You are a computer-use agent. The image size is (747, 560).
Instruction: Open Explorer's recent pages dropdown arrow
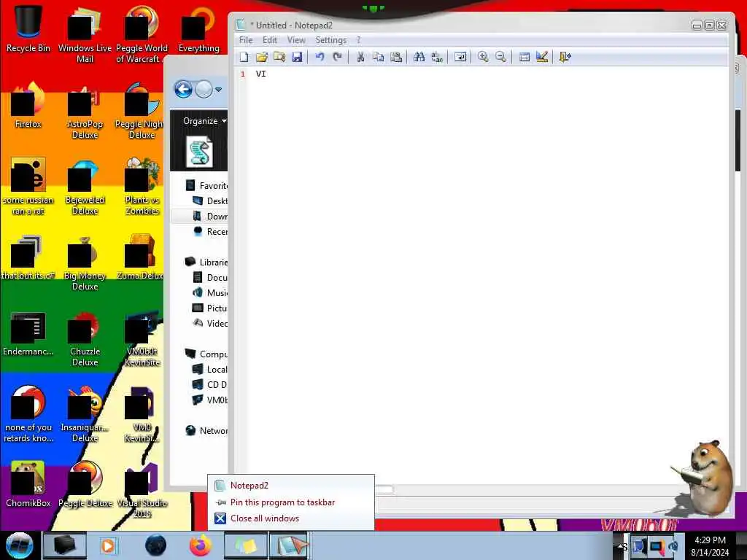(218, 90)
